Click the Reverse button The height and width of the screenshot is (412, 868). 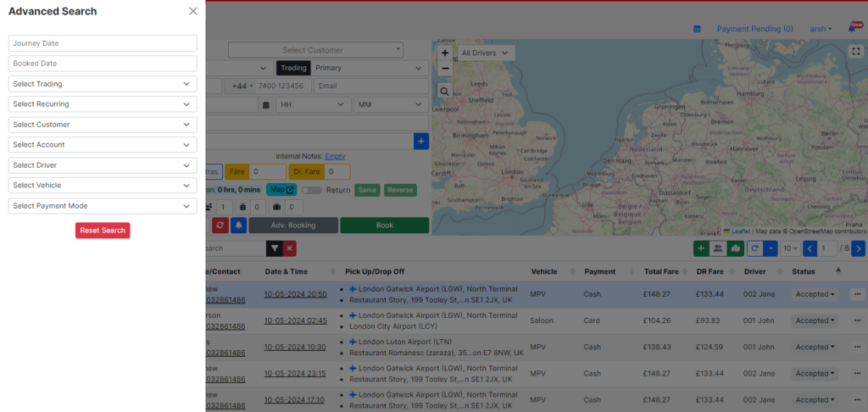pos(400,191)
